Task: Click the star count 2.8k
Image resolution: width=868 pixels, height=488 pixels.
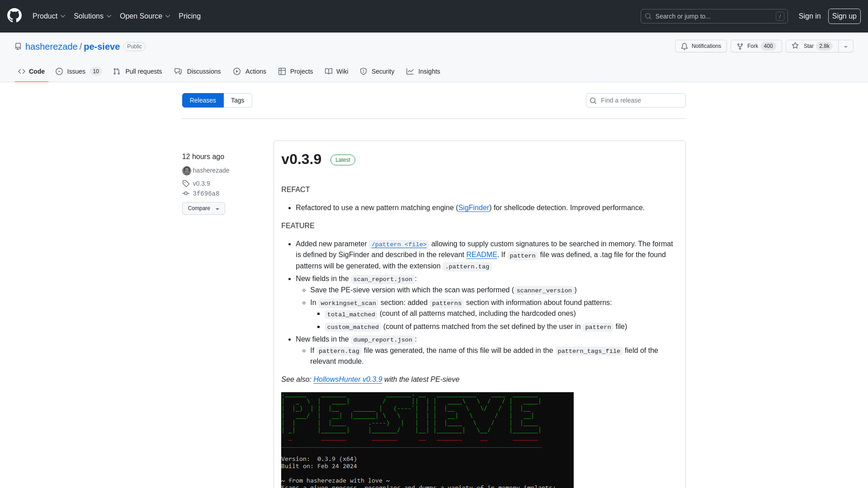Action: click(x=824, y=46)
